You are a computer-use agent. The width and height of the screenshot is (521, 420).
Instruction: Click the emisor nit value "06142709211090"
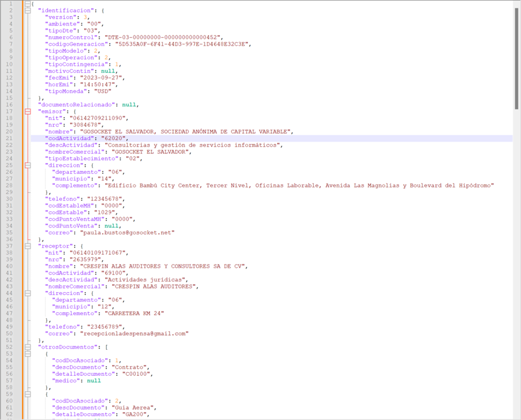pos(98,118)
